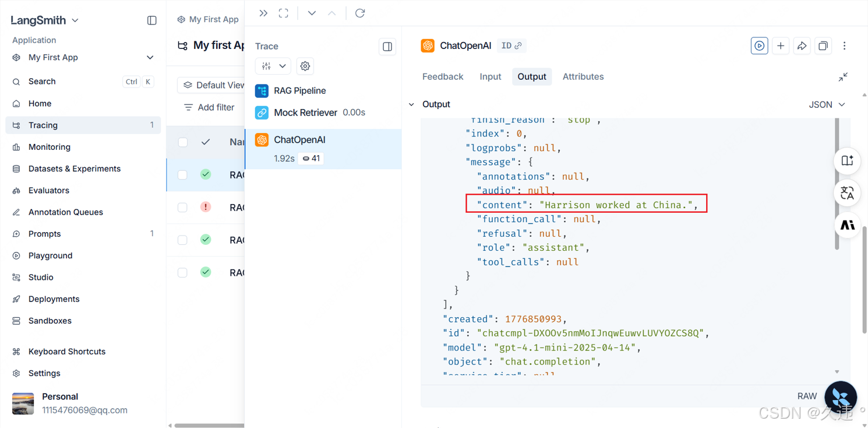Click the runs table horizontal scrollbar
Image resolution: width=868 pixels, height=428 pixels.
click(x=210, y=425)
